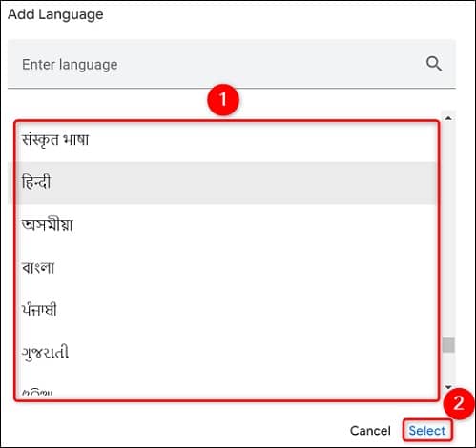Click the magnifying glass search icon
The width and height of the screenshot is (476, 448).
click(434, 64)
